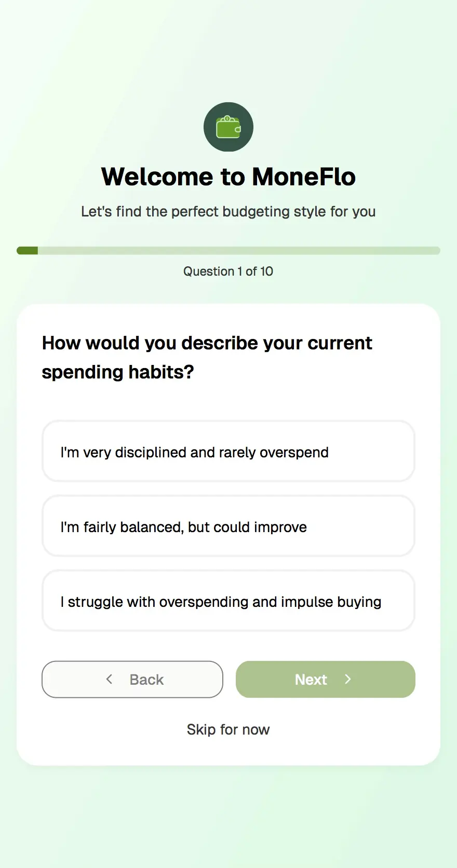The image size is (457, 868).
Task: Click the first answer option's rounded border
Action: pyautogui.click(x=228, y=423)
